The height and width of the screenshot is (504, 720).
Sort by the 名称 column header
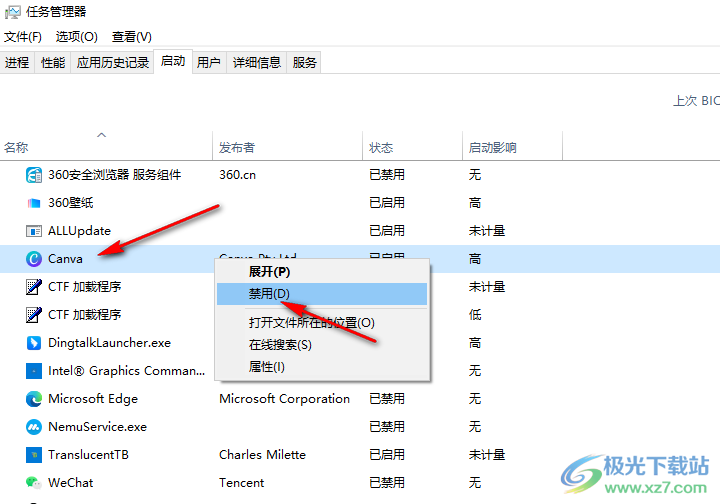coord(106,147)
